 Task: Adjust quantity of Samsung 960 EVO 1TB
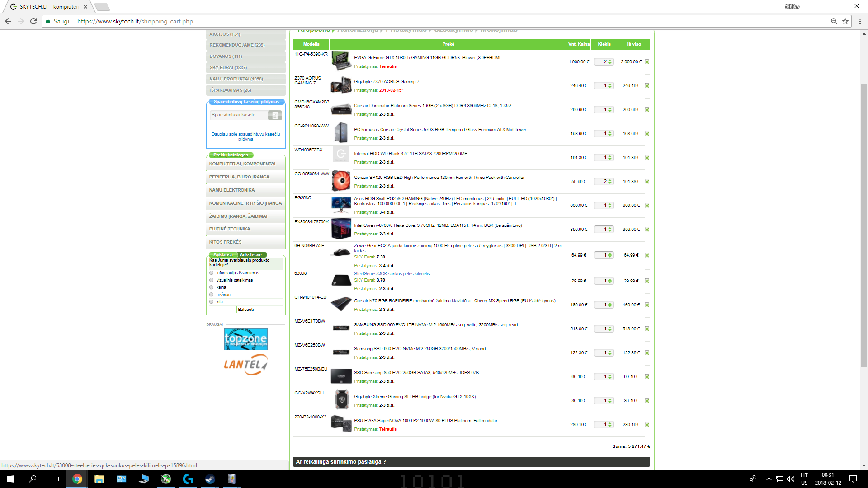pos(604,329)
